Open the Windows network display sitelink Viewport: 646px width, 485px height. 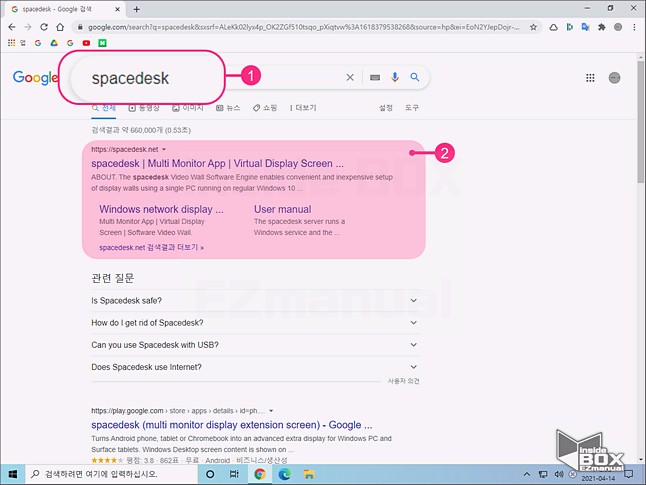(x=161, y=209)
